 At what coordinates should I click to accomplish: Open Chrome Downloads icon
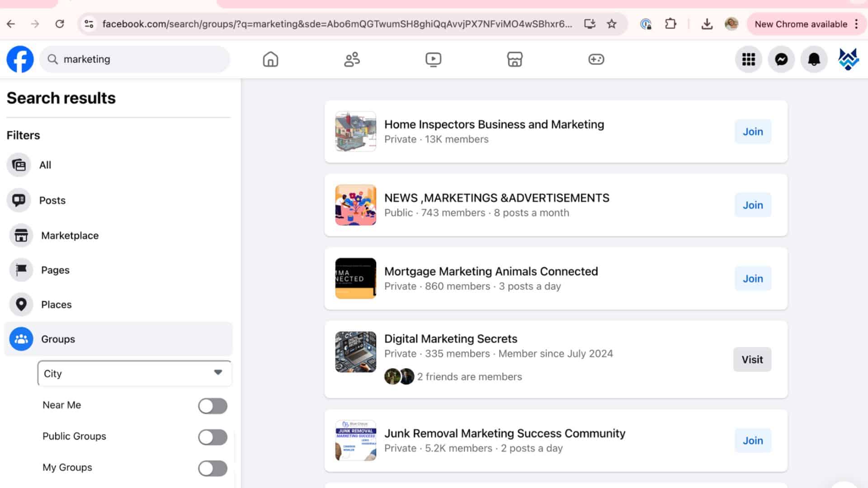coord(707,24)
